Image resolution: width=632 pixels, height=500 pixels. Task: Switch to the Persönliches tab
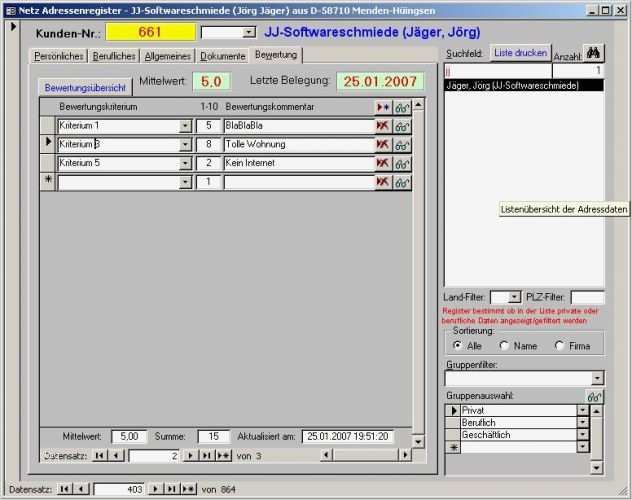tap(59, 56)
